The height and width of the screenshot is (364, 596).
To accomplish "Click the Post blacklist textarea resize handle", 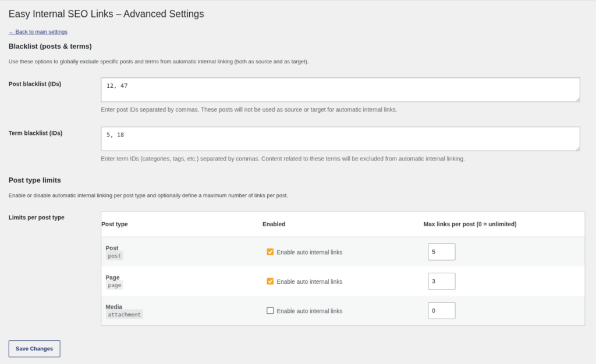I will 578,99.
